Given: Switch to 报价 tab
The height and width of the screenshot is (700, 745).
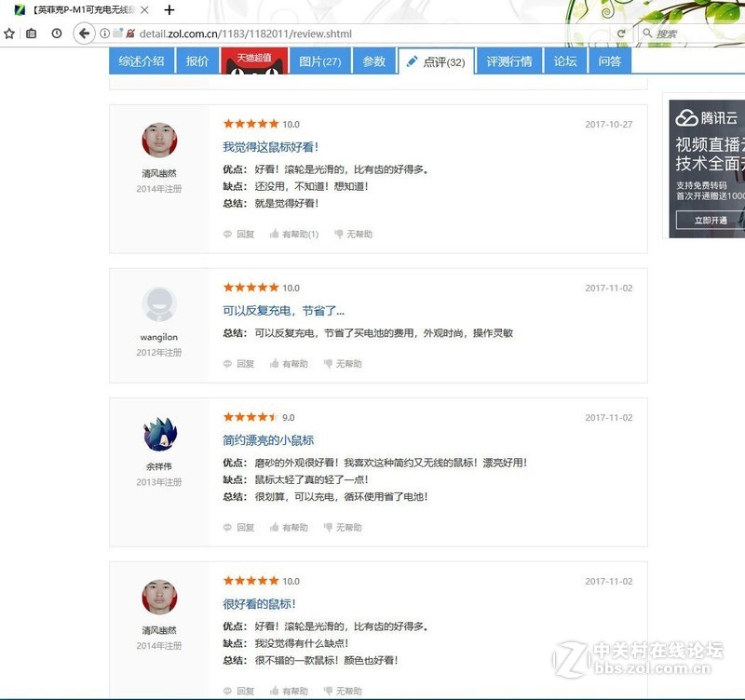Looking at the screenshot, I should [197, 61].
